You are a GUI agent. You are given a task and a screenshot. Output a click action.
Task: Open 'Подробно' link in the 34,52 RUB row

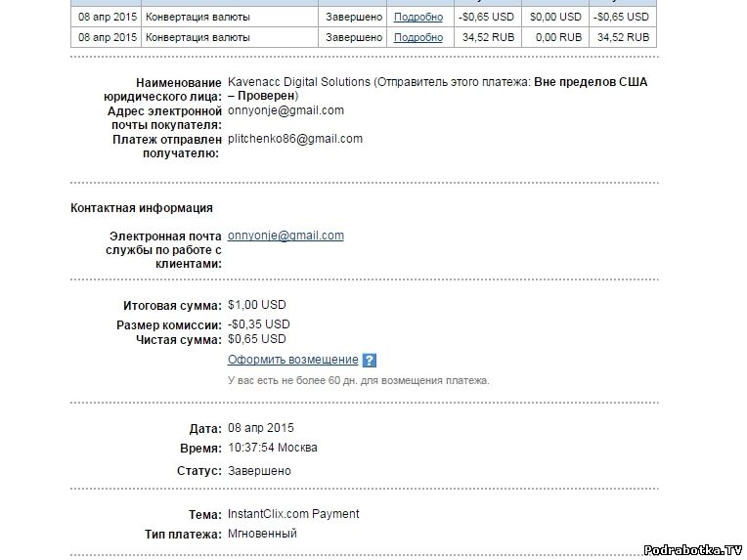(417, 37)
